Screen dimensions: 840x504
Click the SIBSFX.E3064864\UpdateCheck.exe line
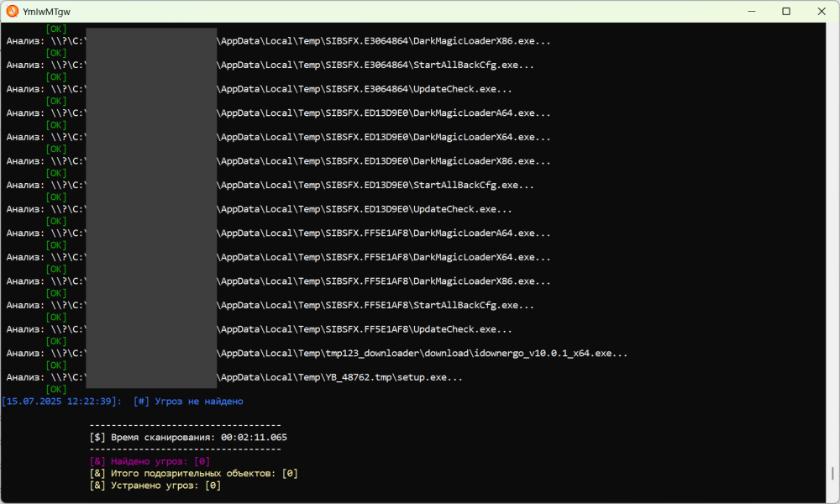click(260, 89)
